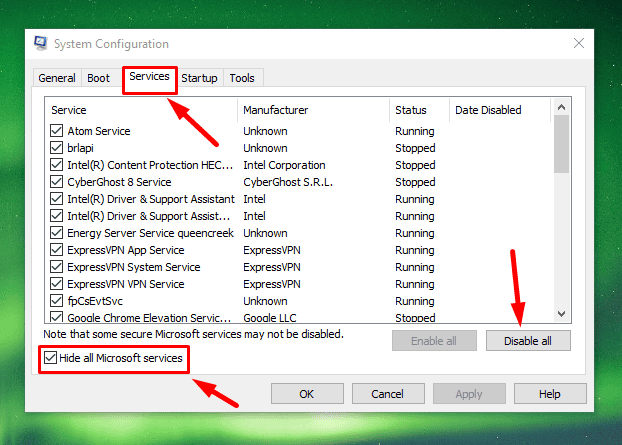Toggle Energy Server Service queencreek checkbox
The image size is (622, 445).
pyautogui.click(x=56, y=233)
